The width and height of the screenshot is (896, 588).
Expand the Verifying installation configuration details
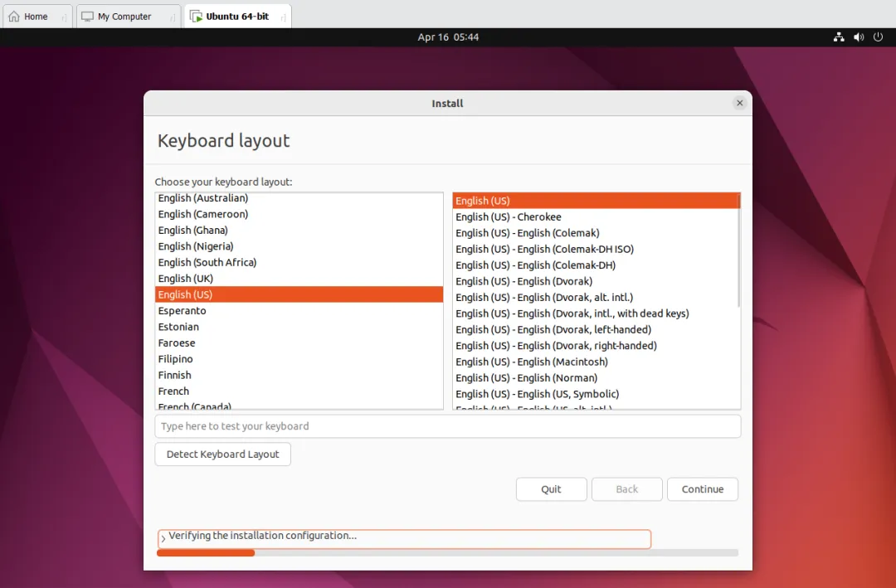click(x=163, y=538)
